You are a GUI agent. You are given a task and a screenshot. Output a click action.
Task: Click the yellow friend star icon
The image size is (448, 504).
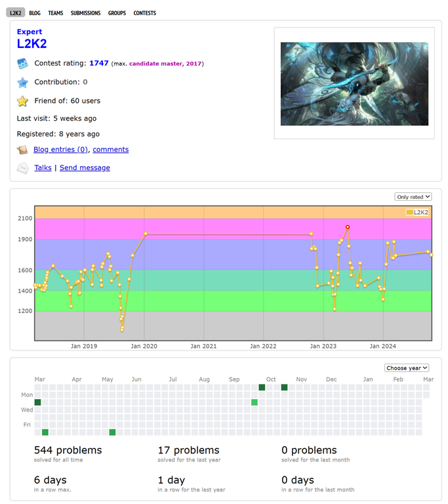tap(23, 101)
